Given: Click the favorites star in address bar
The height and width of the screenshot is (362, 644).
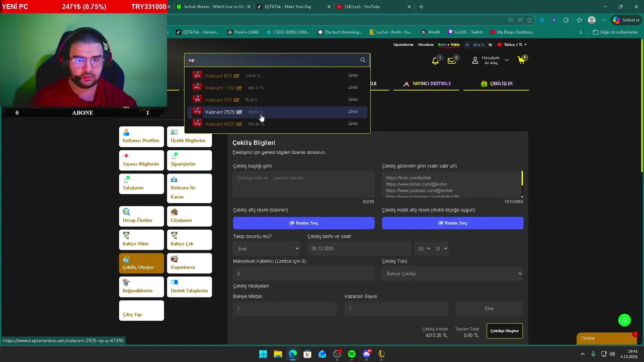Looking at the screenshot, I should coord(530,20).
